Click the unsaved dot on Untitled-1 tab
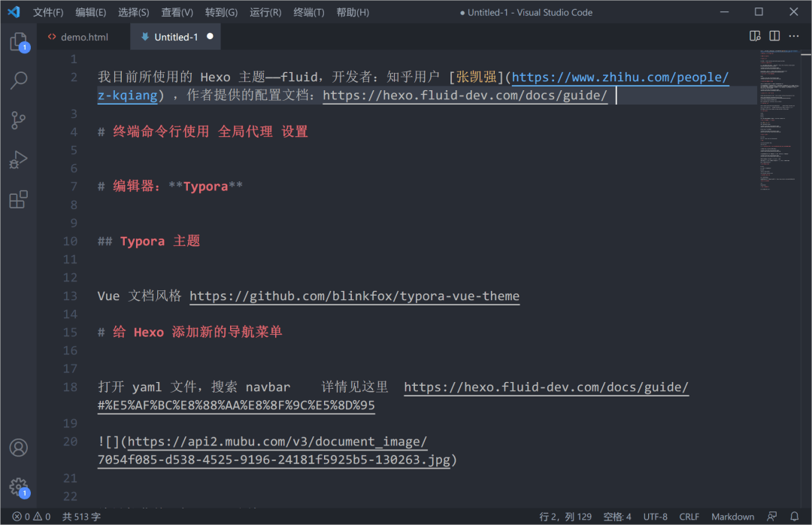The height and width of the screenshot is (525, 812). (x=210, y=36)
